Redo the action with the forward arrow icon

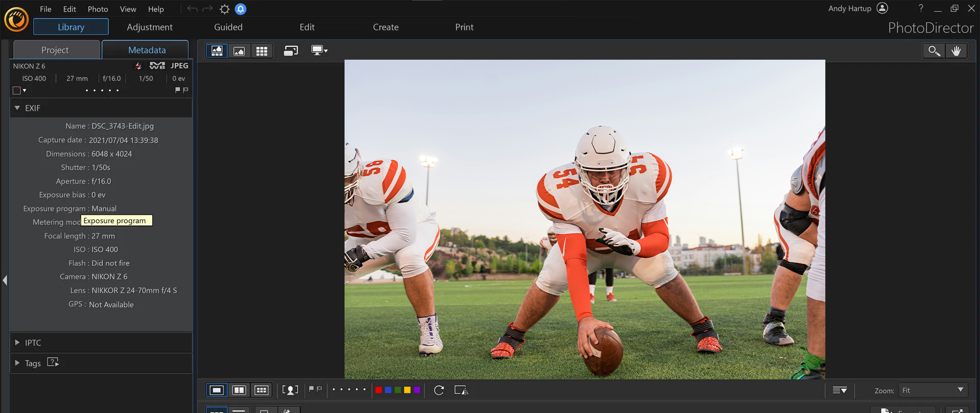207,9
